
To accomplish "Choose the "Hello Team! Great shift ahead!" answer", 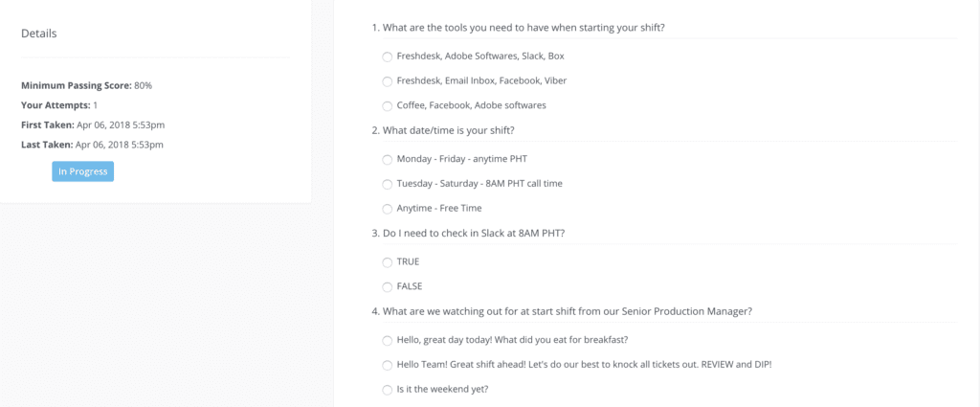I will (387, 365).
